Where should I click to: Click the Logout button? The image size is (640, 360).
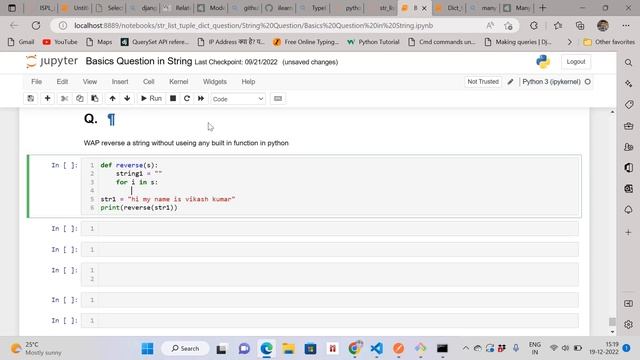coord(576,62)
